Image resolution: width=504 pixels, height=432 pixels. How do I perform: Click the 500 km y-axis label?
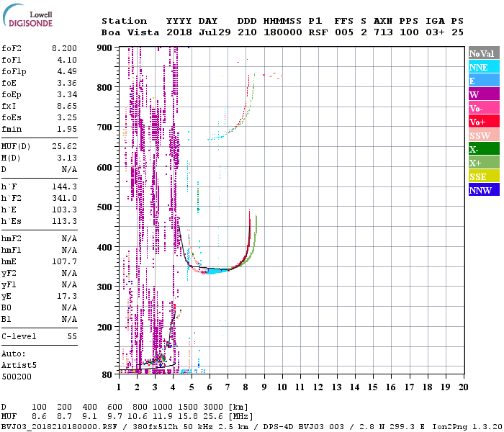pos(104,207)
